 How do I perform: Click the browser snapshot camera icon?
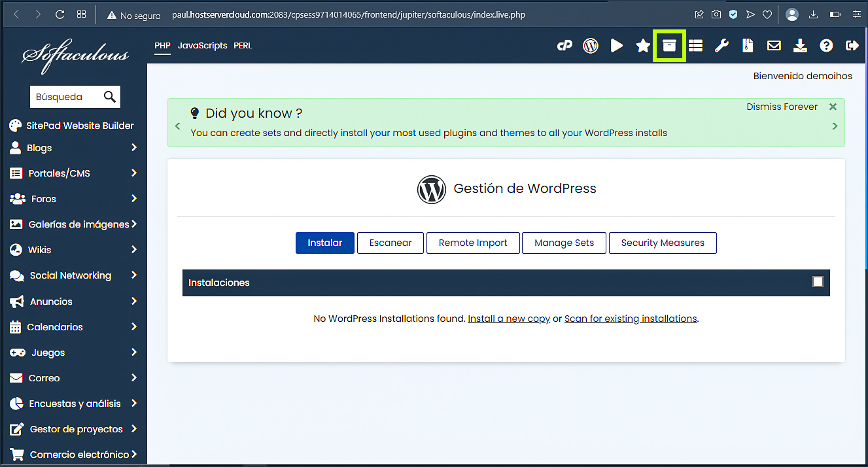point(716,14)
